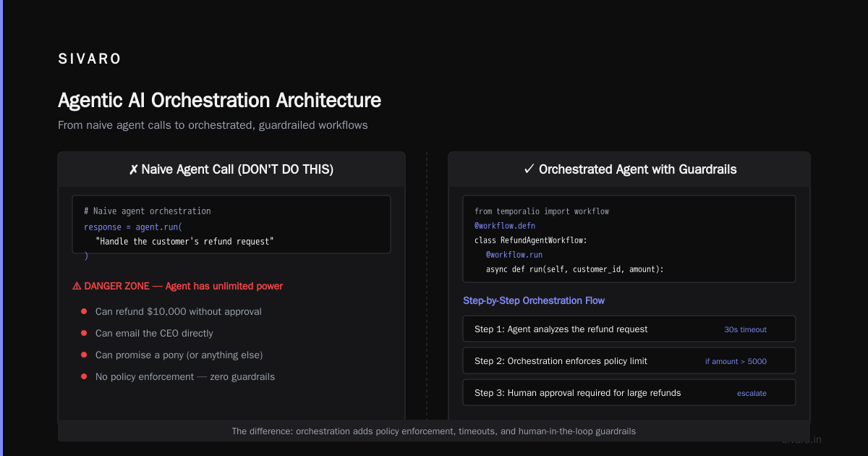Select Step 2: Orchestration enforces policy limit
The height and width of the screenshot is (456, 868).
click(x=629, y=360)
